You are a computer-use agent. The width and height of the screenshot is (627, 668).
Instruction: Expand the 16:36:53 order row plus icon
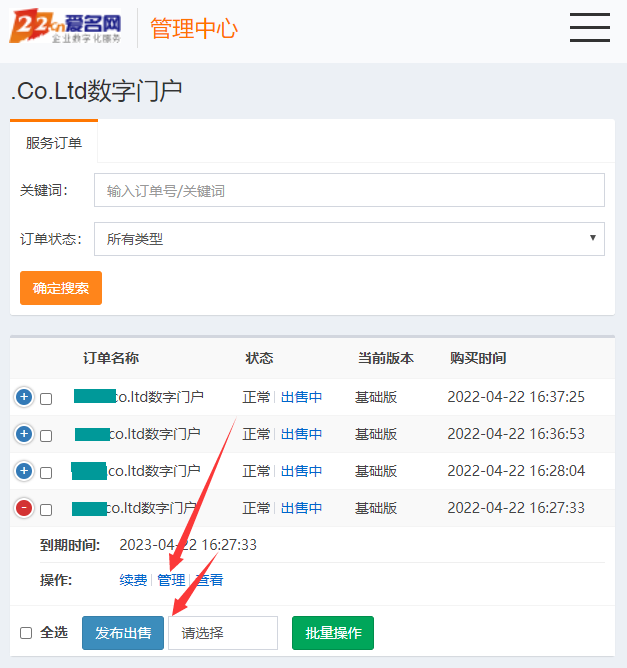[x=25, y=434]
